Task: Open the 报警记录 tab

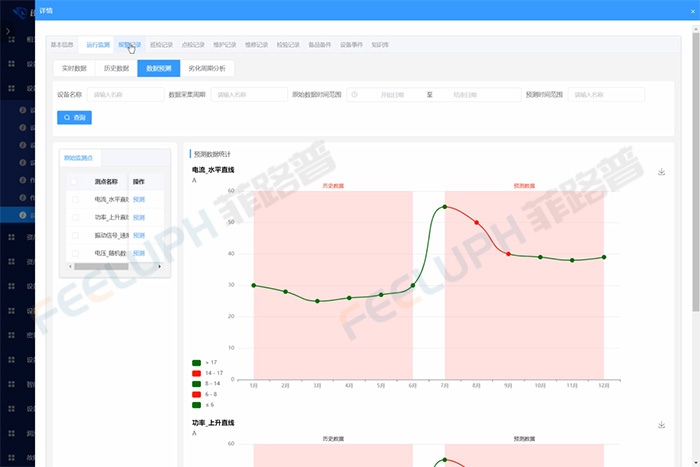Action: 129,45
